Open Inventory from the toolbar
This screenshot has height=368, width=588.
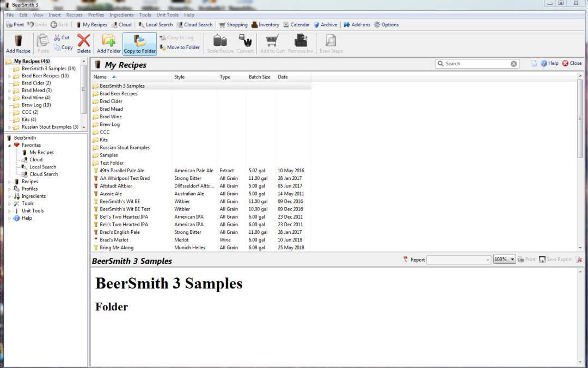265,25
